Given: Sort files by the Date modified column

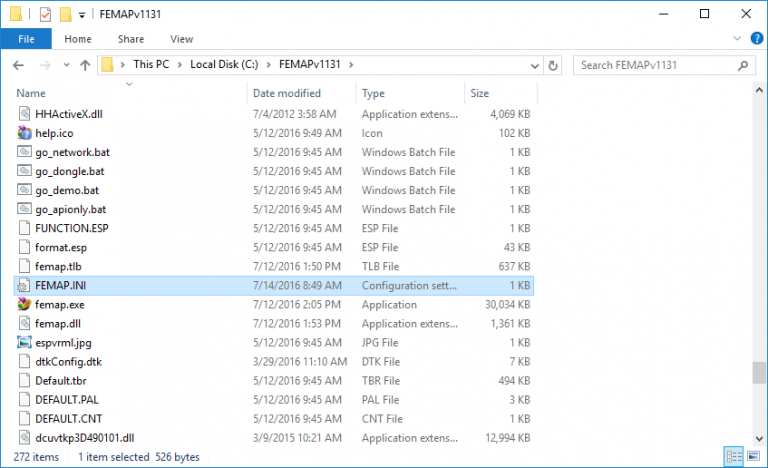Looking at the screenshot, I should 286,93.
